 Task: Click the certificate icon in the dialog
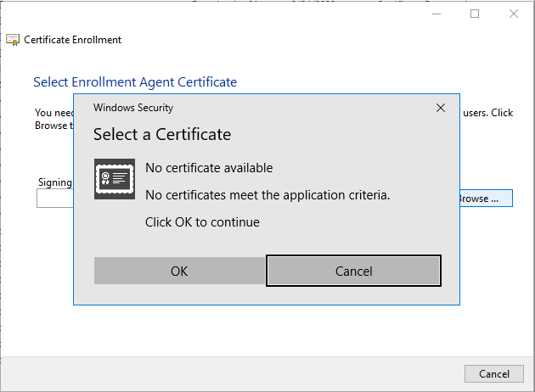pos(114,178)
